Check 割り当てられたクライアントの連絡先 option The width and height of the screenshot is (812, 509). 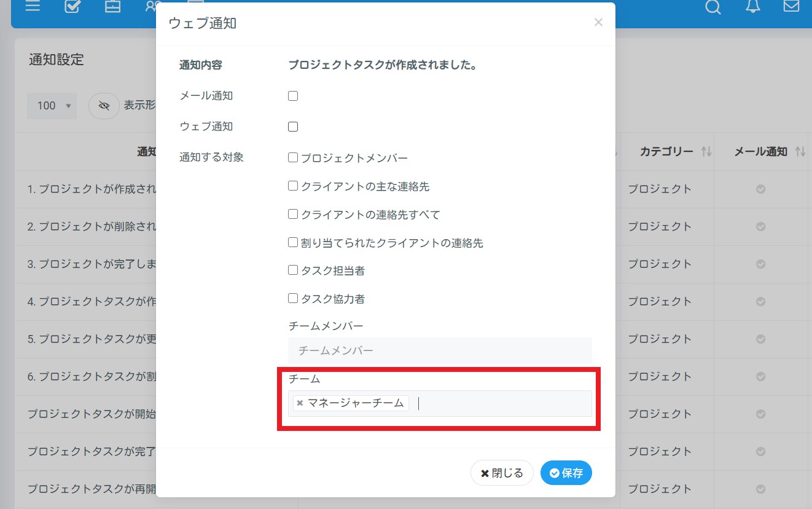click(x=293, y=243)
